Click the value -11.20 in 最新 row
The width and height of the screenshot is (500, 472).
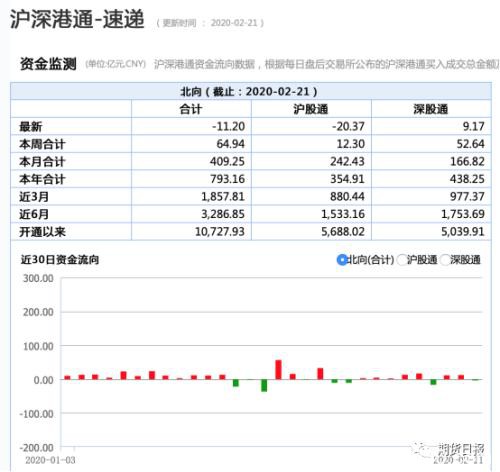tap(229, 127)
